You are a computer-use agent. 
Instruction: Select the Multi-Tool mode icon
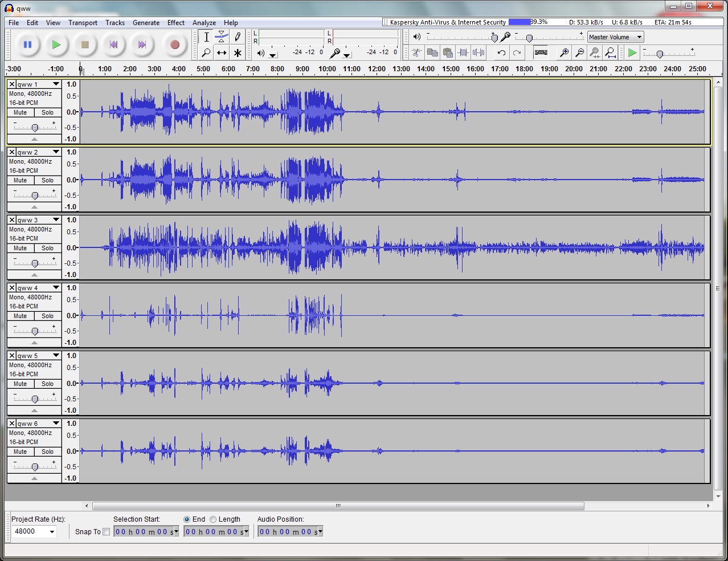pos(238,53)
